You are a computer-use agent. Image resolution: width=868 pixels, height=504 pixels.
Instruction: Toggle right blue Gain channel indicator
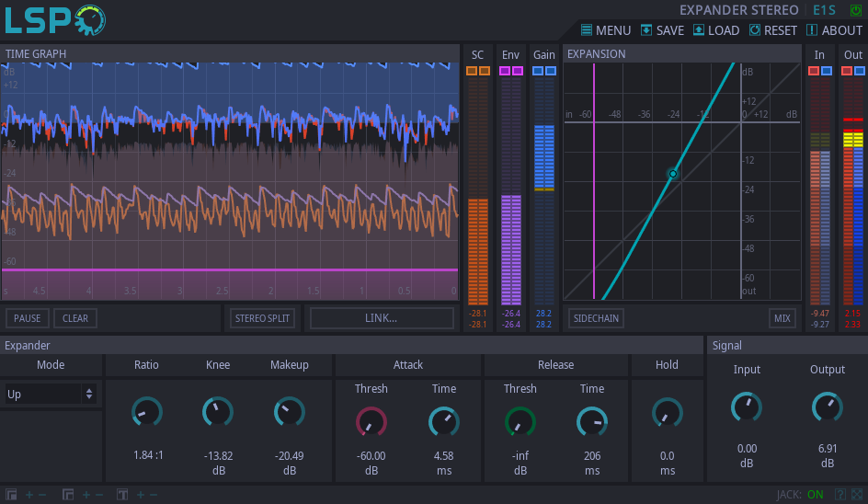point(550,71)
